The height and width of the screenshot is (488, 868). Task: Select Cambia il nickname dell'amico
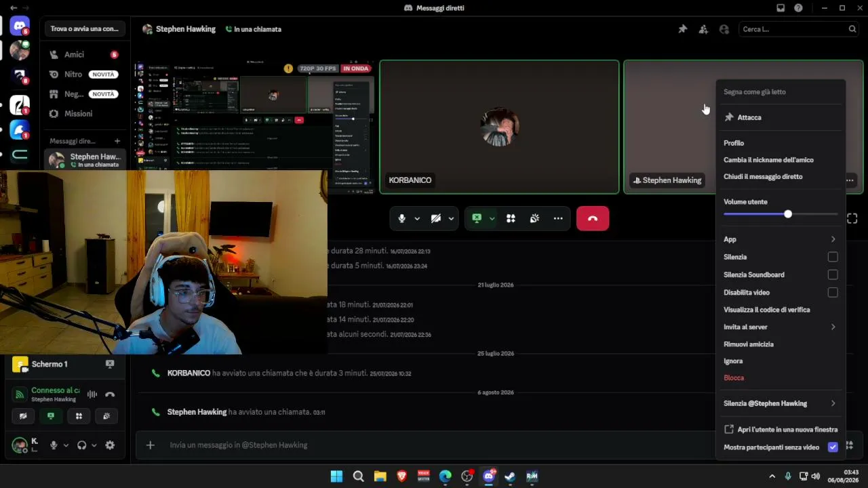pos(781,160)
